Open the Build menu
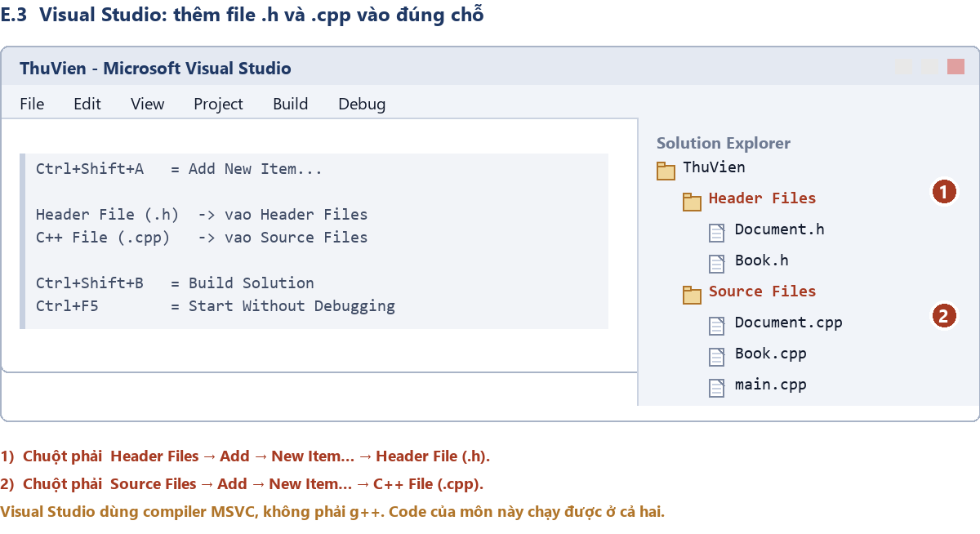The height and width of the screenshot is (534, 980). 291,104
